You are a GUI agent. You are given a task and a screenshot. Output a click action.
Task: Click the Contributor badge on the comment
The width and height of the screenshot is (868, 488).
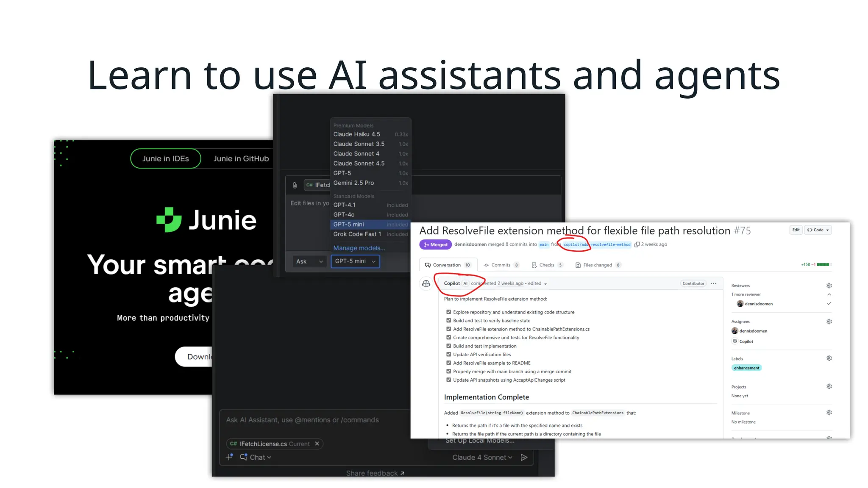click(693, 283)
